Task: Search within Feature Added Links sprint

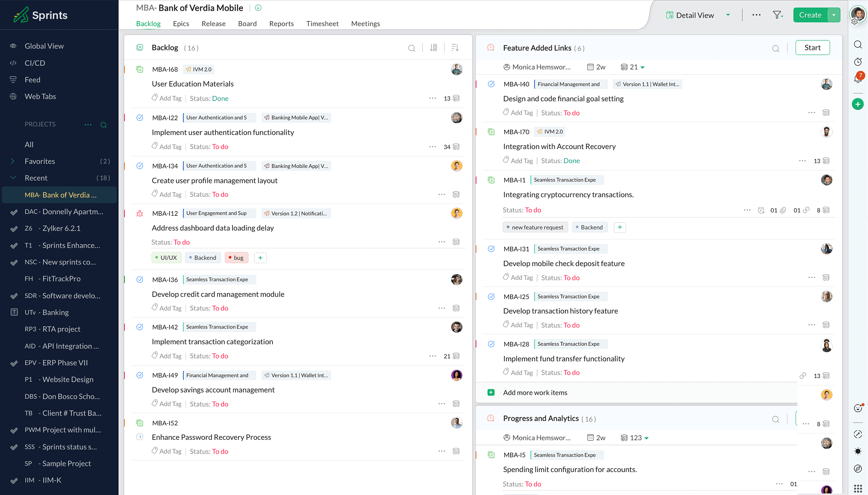Action: pyautogui.click(x=775, y=49)
